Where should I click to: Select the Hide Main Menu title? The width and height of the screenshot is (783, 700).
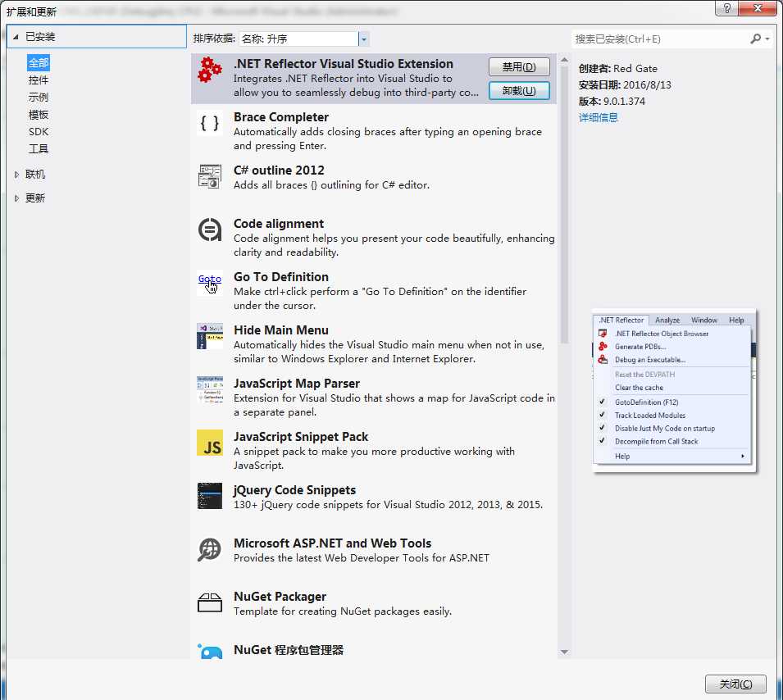point(281,330)
